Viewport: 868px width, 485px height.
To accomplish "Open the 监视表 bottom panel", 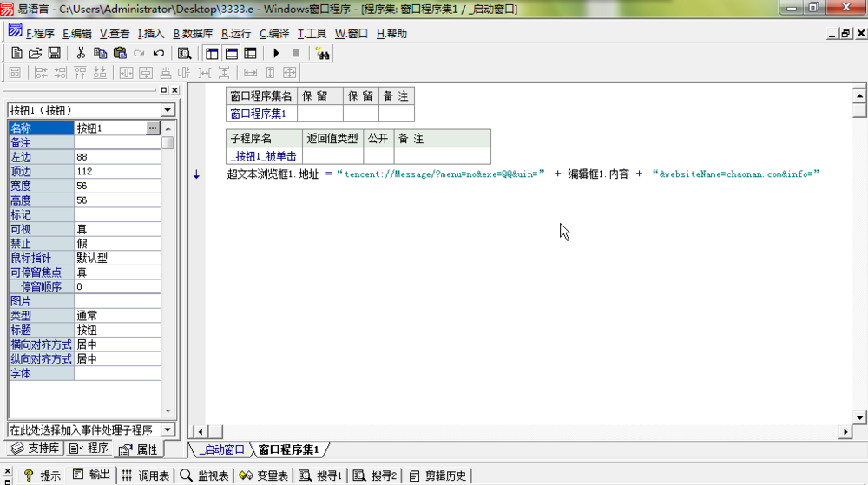I will click(x=205, y=475).
